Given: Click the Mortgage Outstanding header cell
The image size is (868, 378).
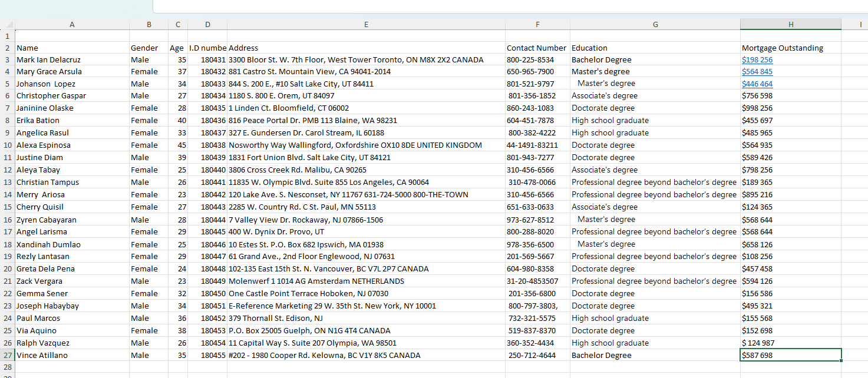Looking at the screenshot, I should tap(791, 48).
